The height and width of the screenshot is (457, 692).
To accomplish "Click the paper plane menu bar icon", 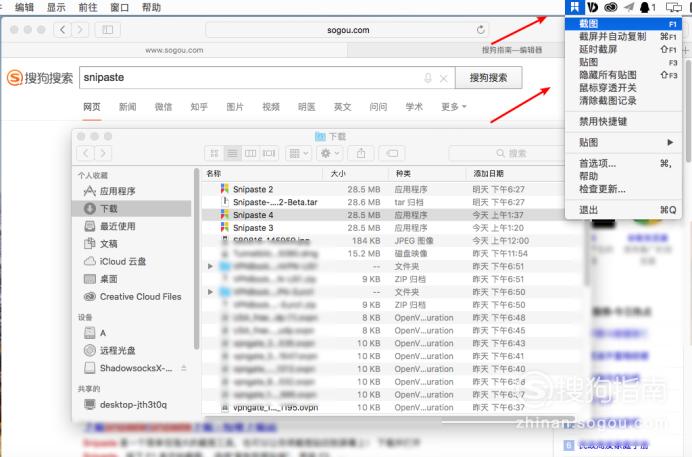I will tap(629, 7).
